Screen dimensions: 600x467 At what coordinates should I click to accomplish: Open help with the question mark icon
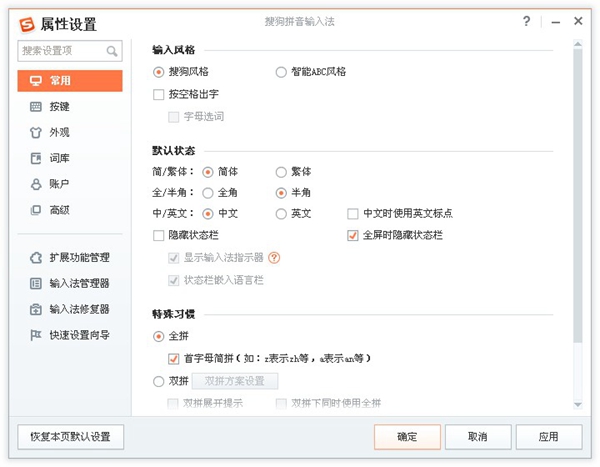[x=527, y=21]
